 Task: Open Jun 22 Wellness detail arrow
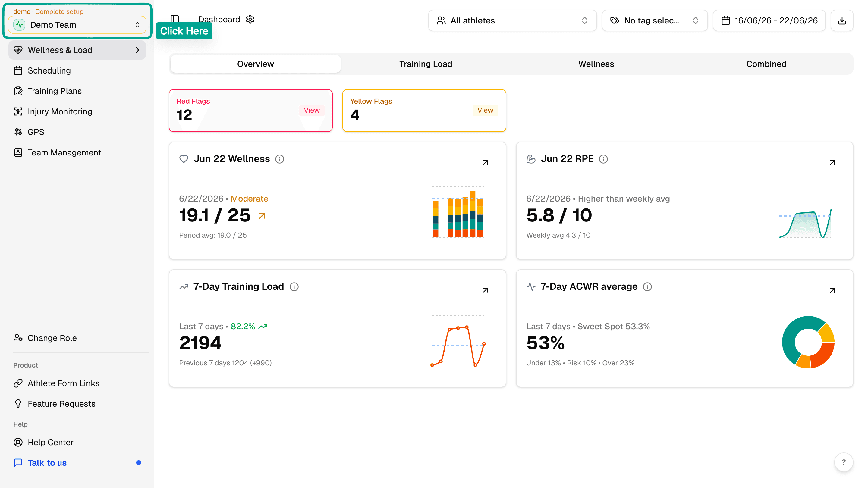pyautogui.click(x=485, y=163)
